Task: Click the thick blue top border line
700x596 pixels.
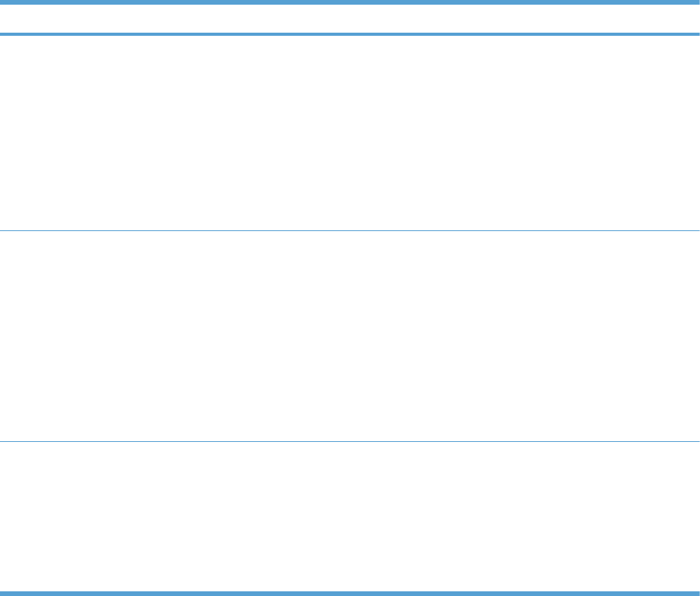Action: (350, 3)
